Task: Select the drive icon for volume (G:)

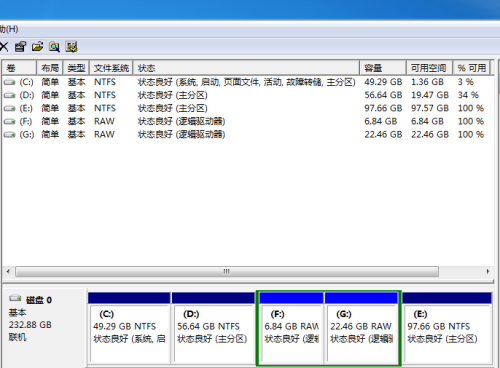Action: point(10,135)
